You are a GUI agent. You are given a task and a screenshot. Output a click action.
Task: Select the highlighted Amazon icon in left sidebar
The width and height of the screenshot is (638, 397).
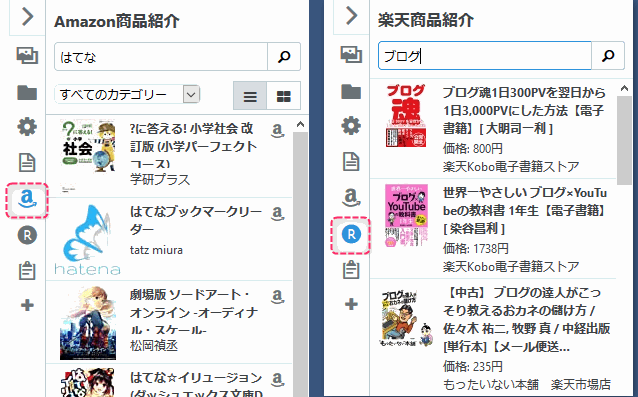click(27, 200)
